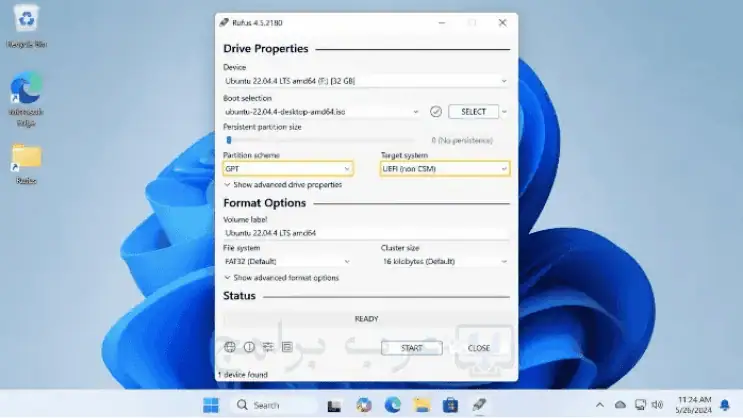Screen dimensions: 743x418
Task: Open the Cluster size dropdown
Action: click(445, 261)
